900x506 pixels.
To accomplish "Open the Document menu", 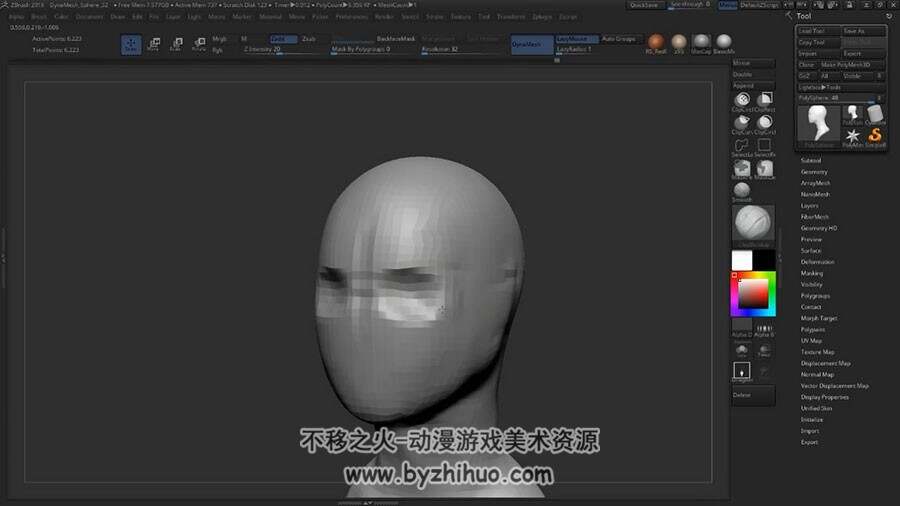I will [90, 17].
